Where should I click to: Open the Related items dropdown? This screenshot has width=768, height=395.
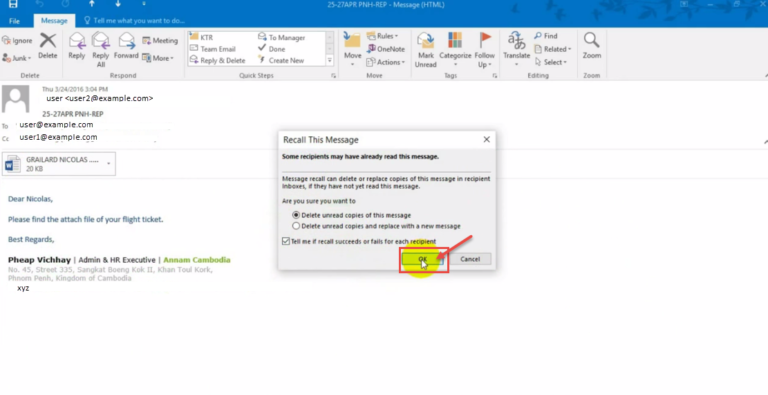552,49
